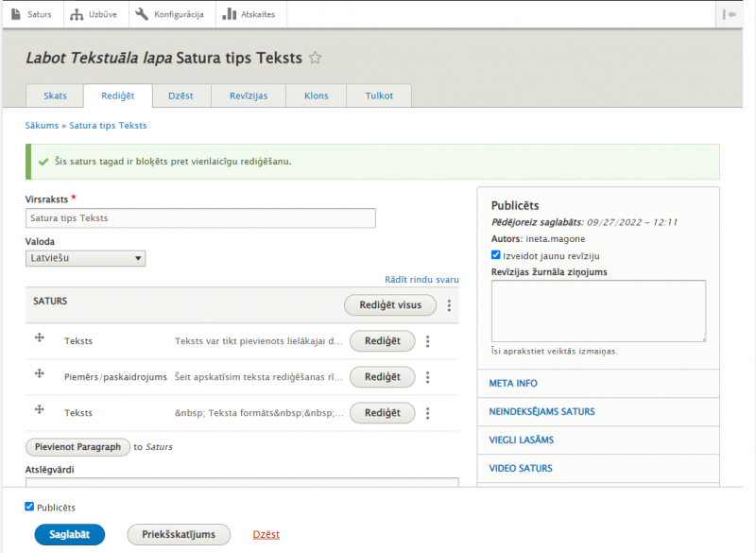This screenshot has height=553, width=756.
Task: Open the Revīzijas tab
Action: click(249, 95)
